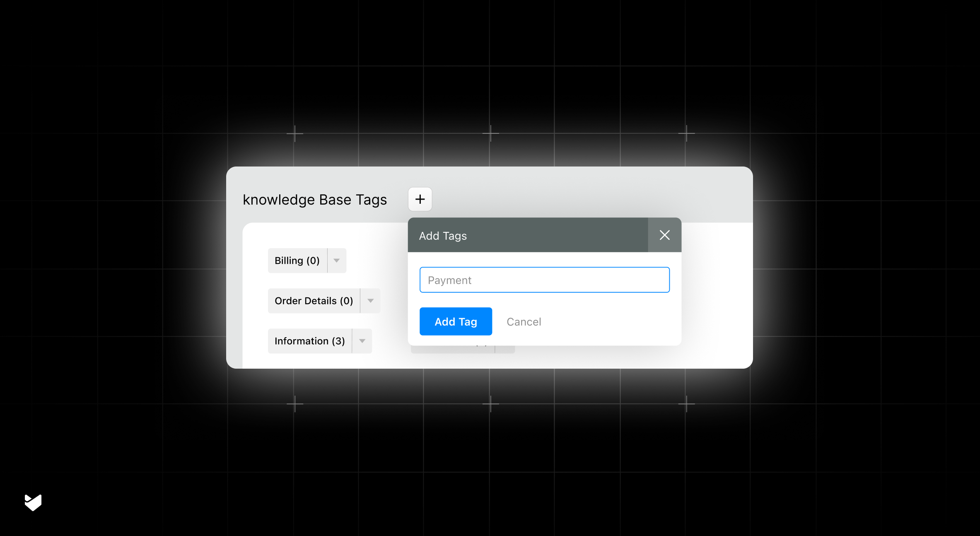
Task: Open the dropdown arrow of the hidden tag under dialog
Action: point(505,349)
